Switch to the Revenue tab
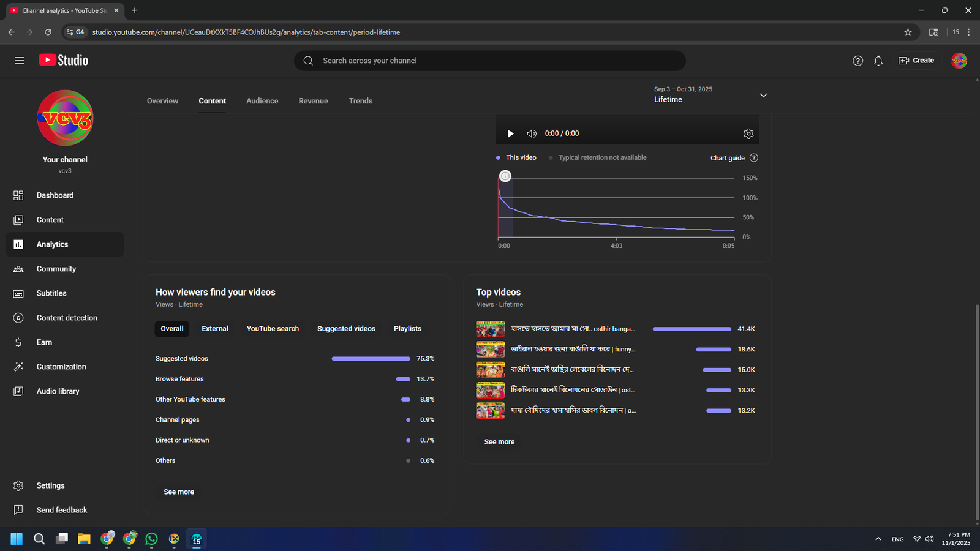Image resolution: width=980 pixels, height=551 pixels. 313,101
